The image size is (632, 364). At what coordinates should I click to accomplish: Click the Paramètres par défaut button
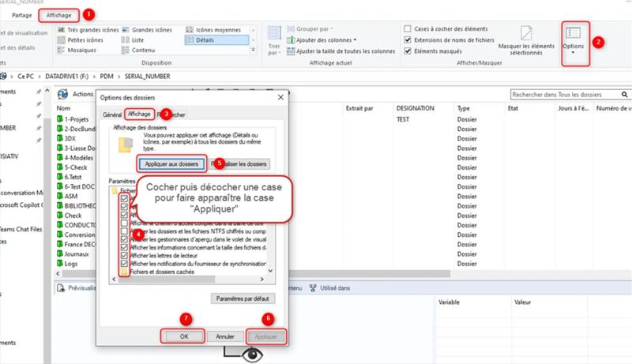tap(243, 298)
